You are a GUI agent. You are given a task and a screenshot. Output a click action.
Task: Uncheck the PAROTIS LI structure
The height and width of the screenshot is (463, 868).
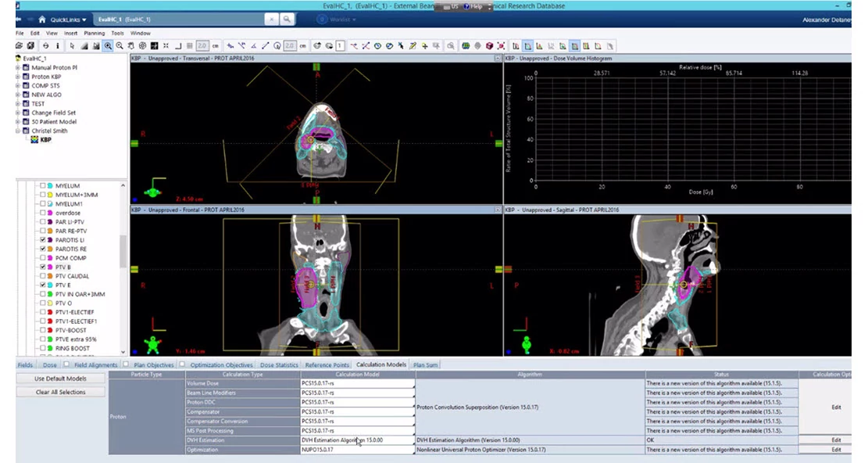pyautogui.click(x=43, y=239)
